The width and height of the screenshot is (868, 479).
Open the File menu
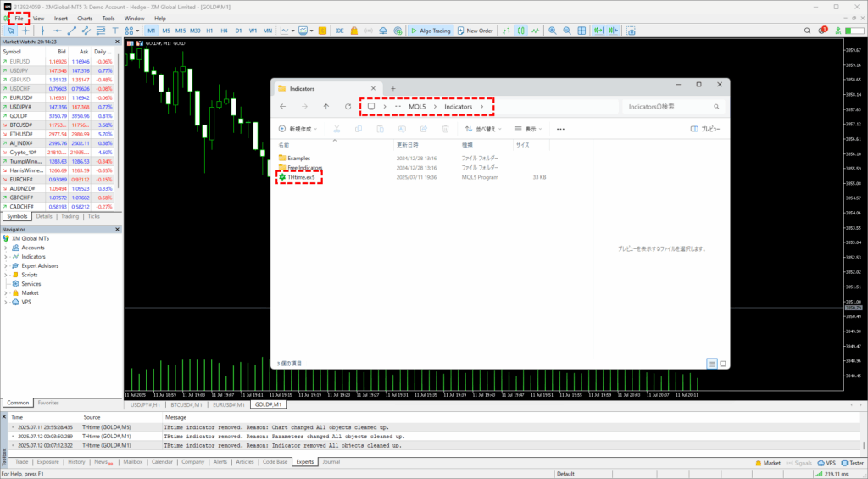[x=19, y=19]
